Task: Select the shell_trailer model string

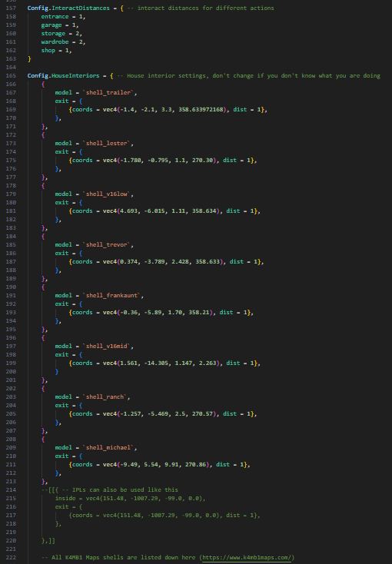Action: point(110,92)
